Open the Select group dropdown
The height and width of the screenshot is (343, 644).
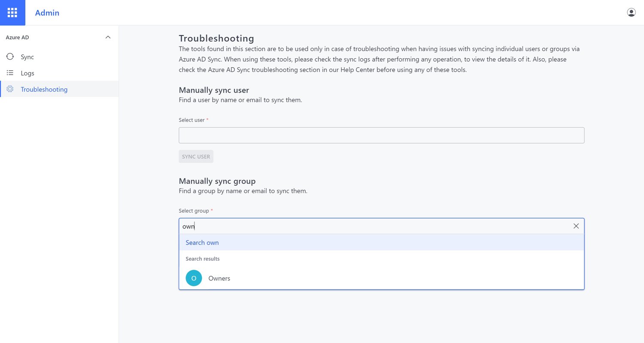381,226
